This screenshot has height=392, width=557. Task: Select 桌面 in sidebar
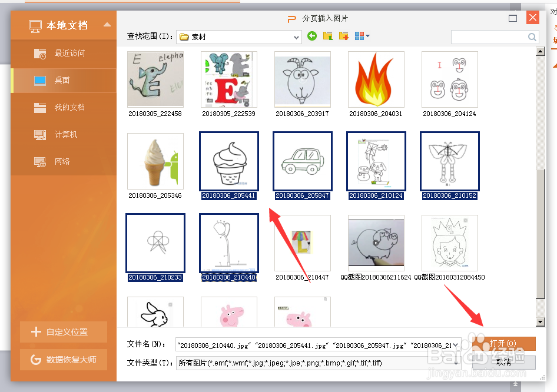pos(64,80)
